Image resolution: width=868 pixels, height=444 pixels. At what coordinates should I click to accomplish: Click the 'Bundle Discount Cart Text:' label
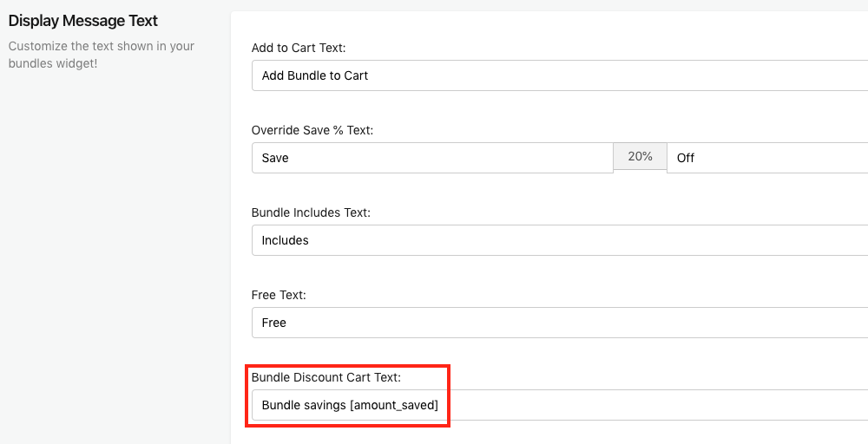[326, 377]
